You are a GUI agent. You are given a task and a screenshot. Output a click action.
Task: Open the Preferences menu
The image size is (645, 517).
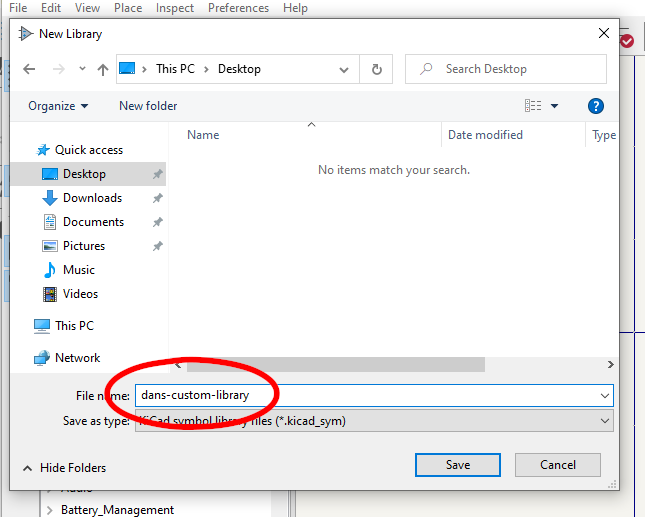(238, 8)
